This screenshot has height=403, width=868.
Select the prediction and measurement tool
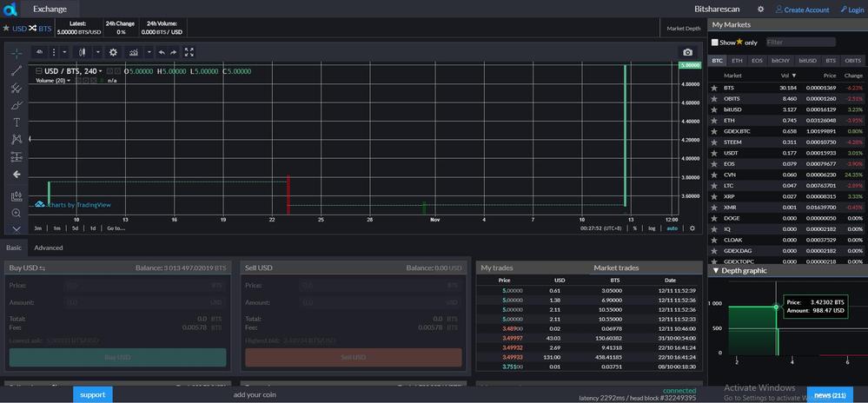pyautogui.click(x=17, y=157)
